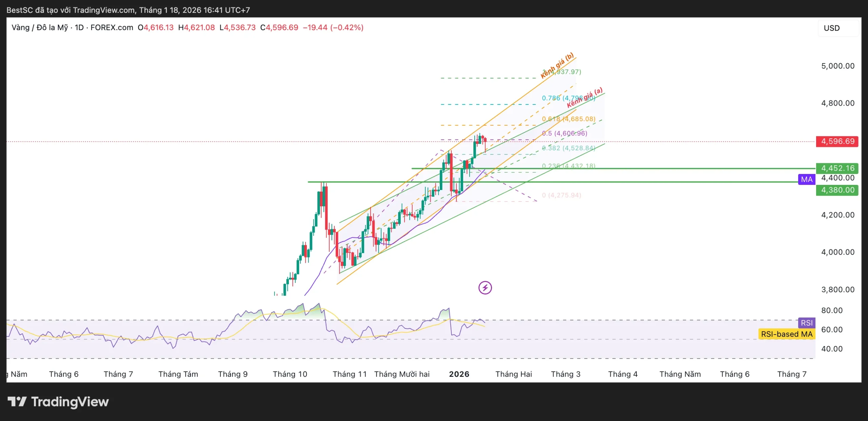
Task: Click the bold 2026 time axis label
Action: coord(459,374)
